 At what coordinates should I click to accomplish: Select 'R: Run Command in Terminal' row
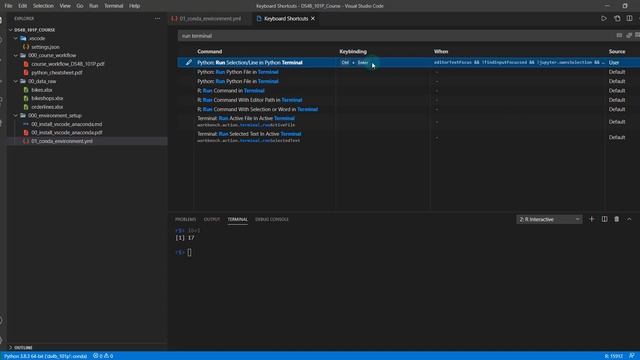tap(408, 91)
